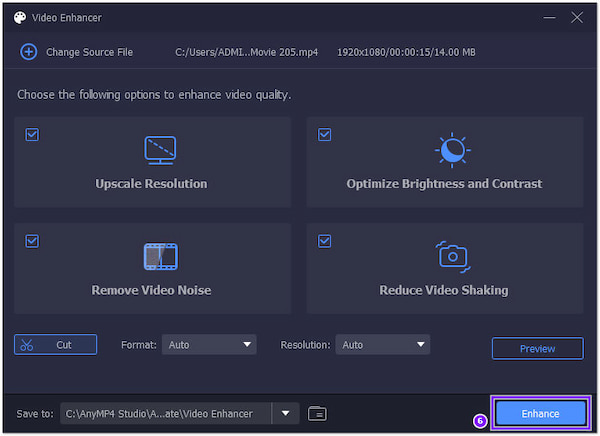Select the Remove Video Noise label
The image size is (600, 436).
[x=151, y=290]
